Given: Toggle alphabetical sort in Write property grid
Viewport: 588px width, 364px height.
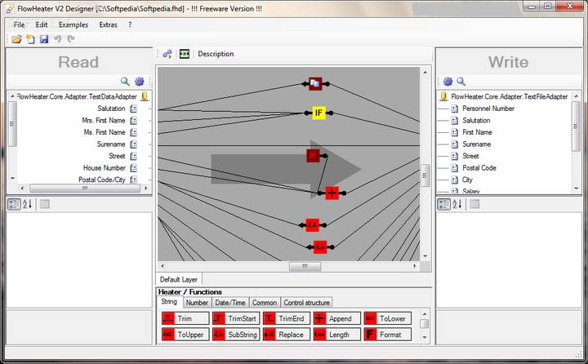Looking at the screenshot, I should pyautogui.click(x=457, y=204).
